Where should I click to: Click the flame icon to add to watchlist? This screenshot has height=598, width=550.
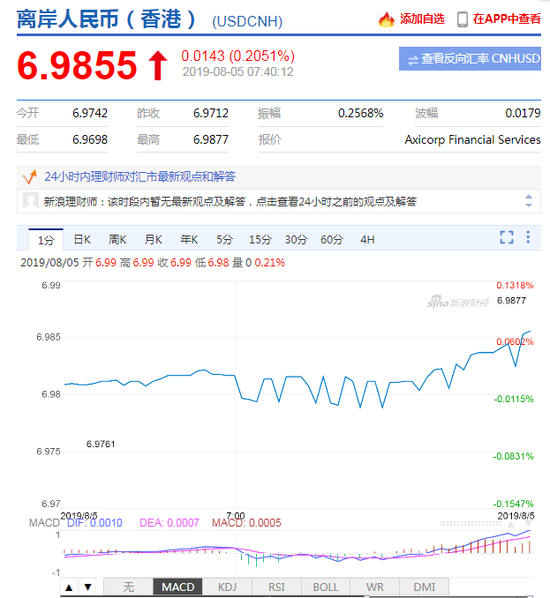[386, 19]
